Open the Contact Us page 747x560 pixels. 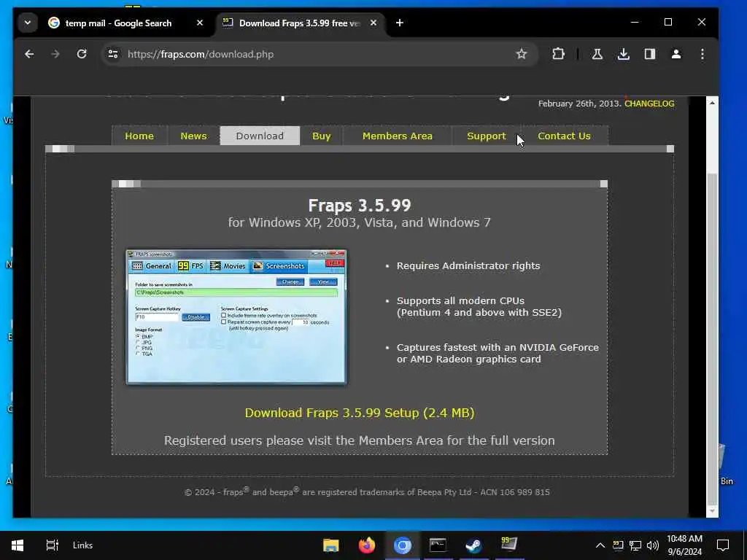[x=564, y=136]
